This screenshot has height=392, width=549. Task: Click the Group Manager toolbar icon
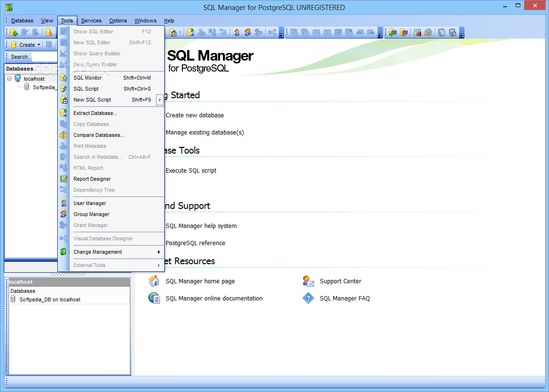[x=248, y=32]
